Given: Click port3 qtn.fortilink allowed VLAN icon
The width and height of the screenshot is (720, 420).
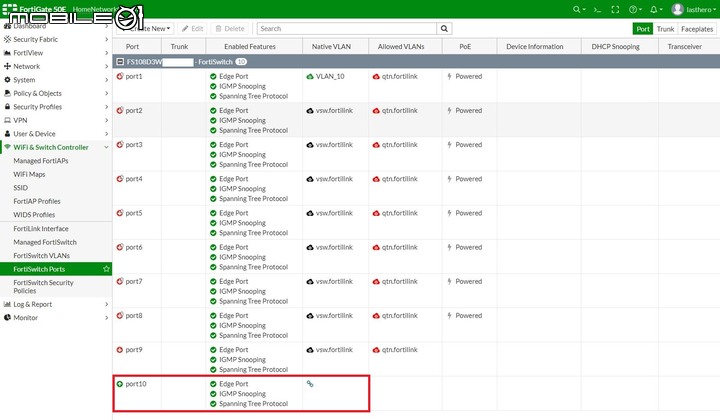Looking at the screenshot, I should tap(376, 145).
